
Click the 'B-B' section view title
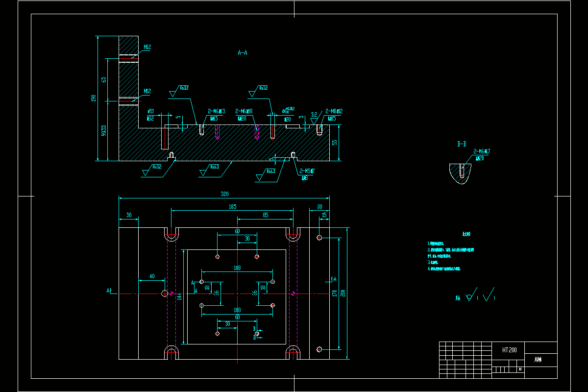tap(462, 144)
